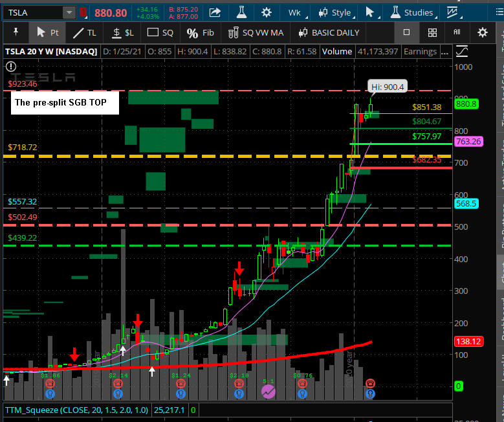Screen dimensions: 504x422
Task: Select the $439.22 price level label
Action: point(23,238)
